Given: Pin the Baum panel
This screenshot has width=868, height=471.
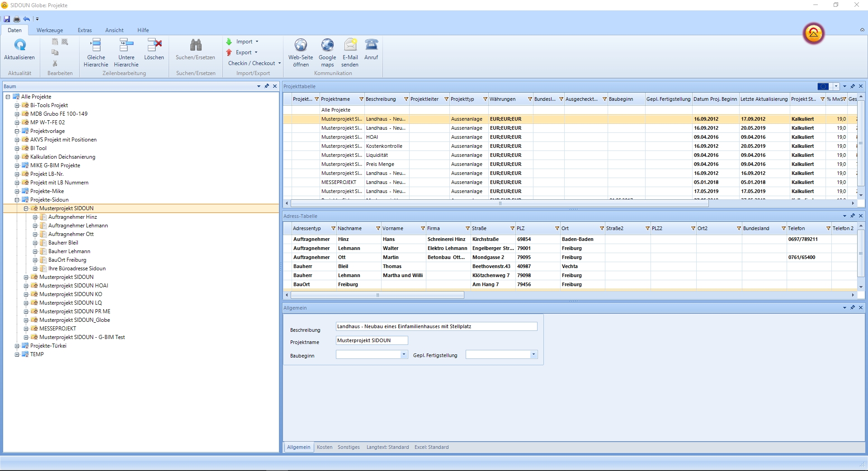Looking at the screenshot, I should click(267, 86).
